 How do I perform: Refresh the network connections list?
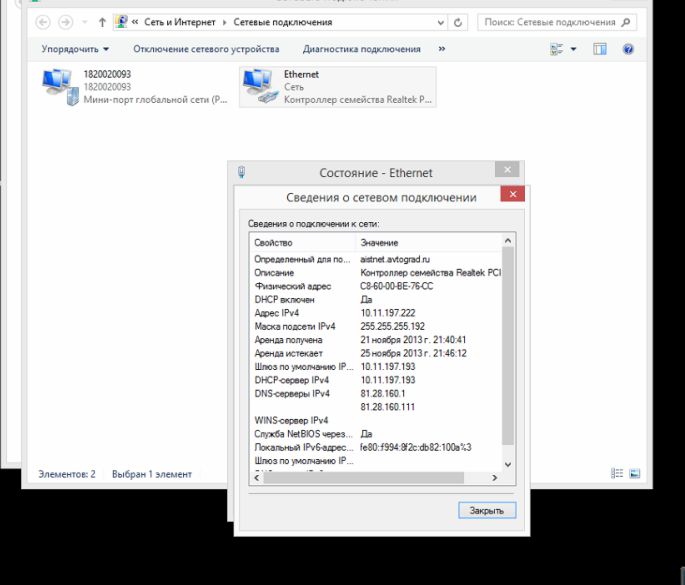pos(457,23)
